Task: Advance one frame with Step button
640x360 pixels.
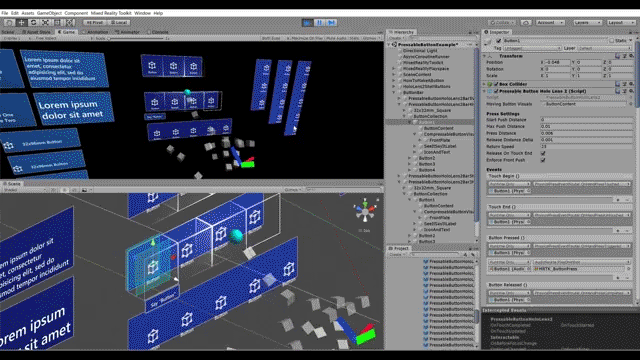Action: tap(331, 22)
